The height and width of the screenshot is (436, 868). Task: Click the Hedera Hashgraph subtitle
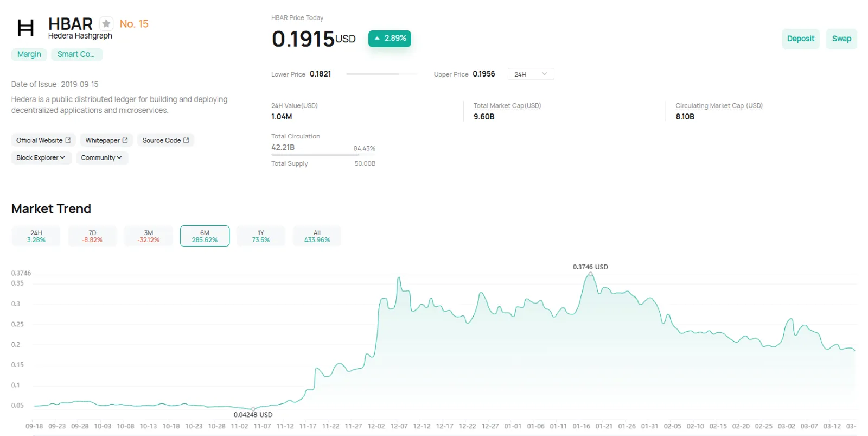[80, 36]
